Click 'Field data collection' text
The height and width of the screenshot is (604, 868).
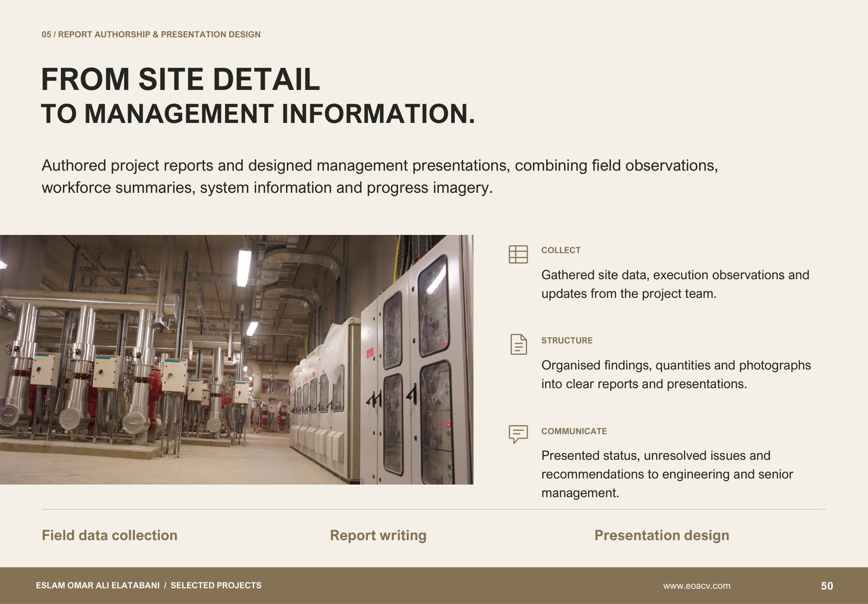point(110,535)
